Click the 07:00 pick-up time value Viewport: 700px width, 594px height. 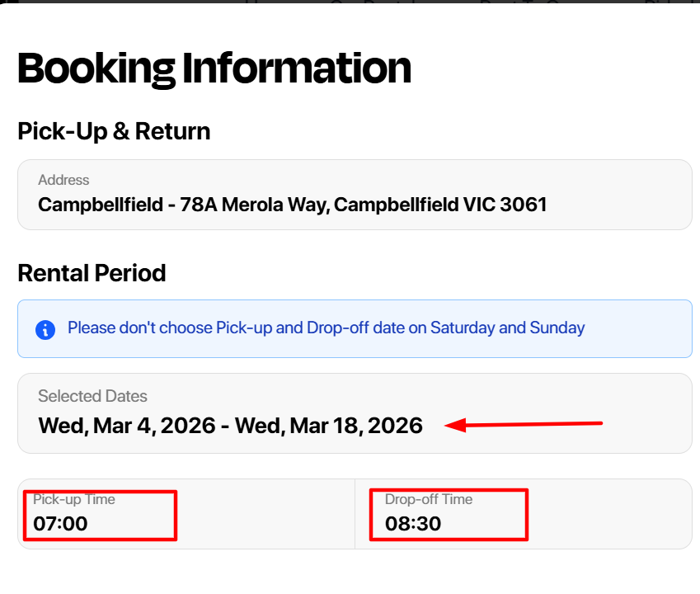tap(60, 524)
